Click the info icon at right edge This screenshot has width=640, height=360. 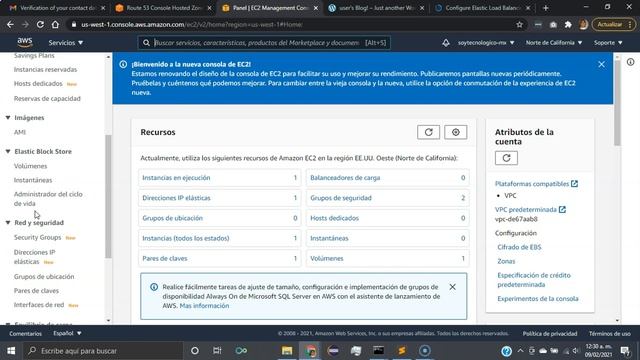click(631, 62)
